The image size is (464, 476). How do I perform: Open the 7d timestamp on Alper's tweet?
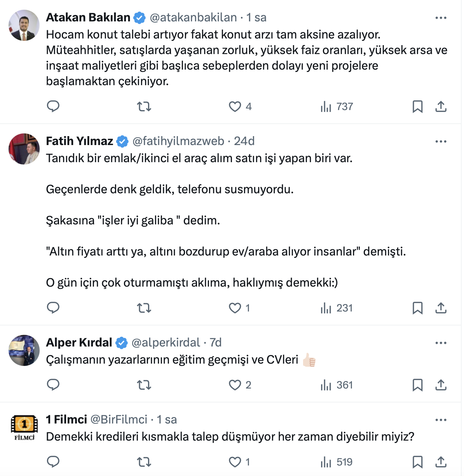point(216,343)
